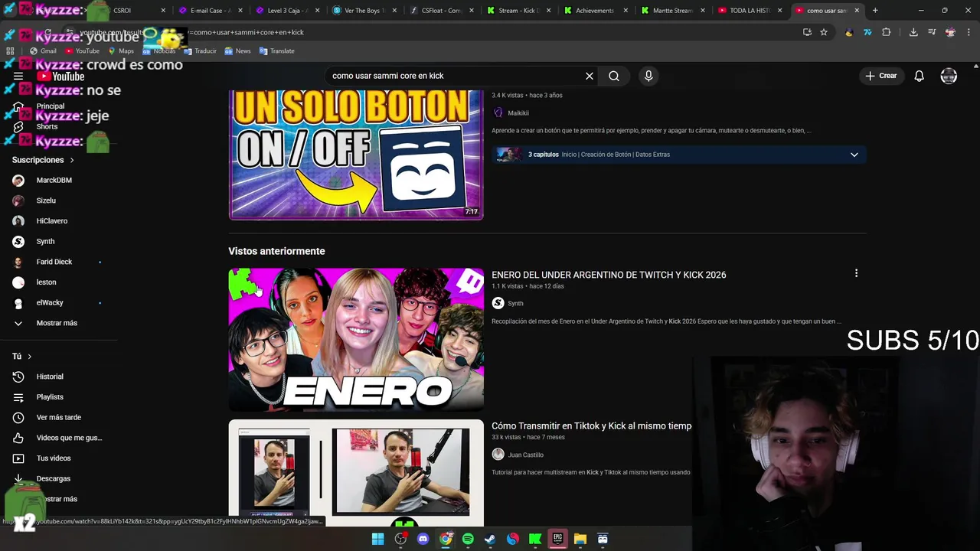Open title ENERO DEL UNDER ARGENTINO video

pyautogui.click(x=609, y=275)
